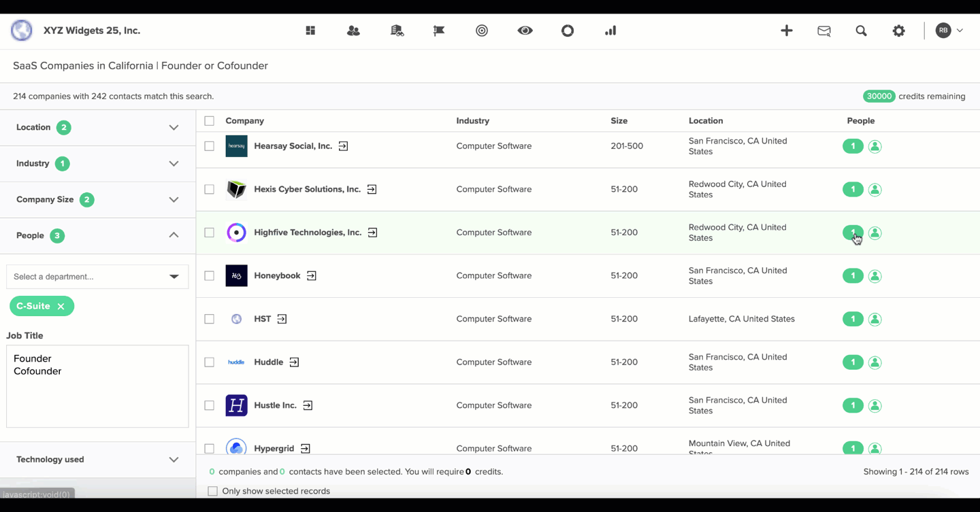Screen dimensions: 980x512
Task: Click the Hustle Inc. company name
Action: (x=276, y=405)
